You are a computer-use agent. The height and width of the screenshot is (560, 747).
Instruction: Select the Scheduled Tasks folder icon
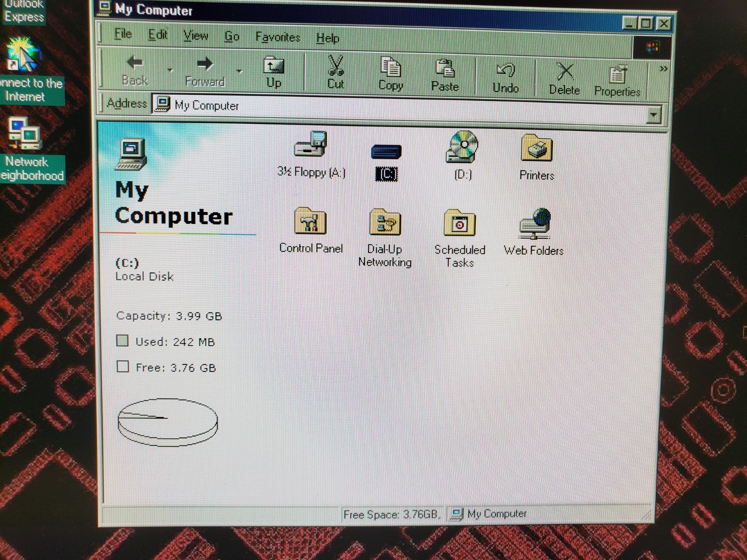(460, 223)
